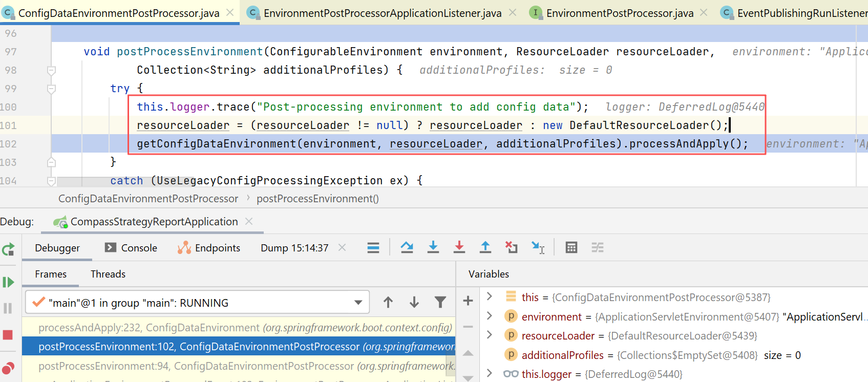Expand the resourceLoader variable node
The width and height of the screenshot is (868, 382).
click(x=490, y=335)
